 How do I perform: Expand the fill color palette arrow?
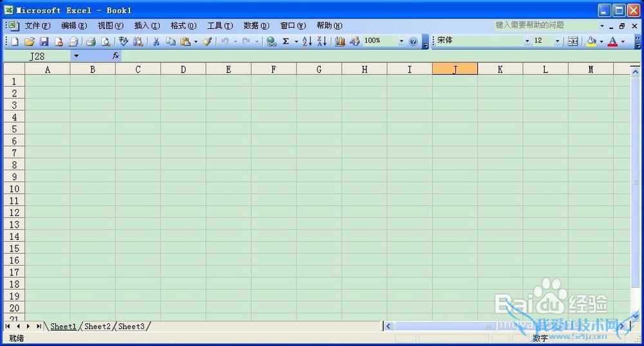tap(601, 41)
